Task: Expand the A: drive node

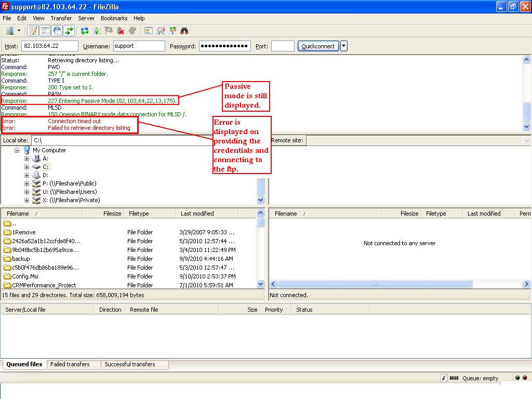Action: pos(26,158)
